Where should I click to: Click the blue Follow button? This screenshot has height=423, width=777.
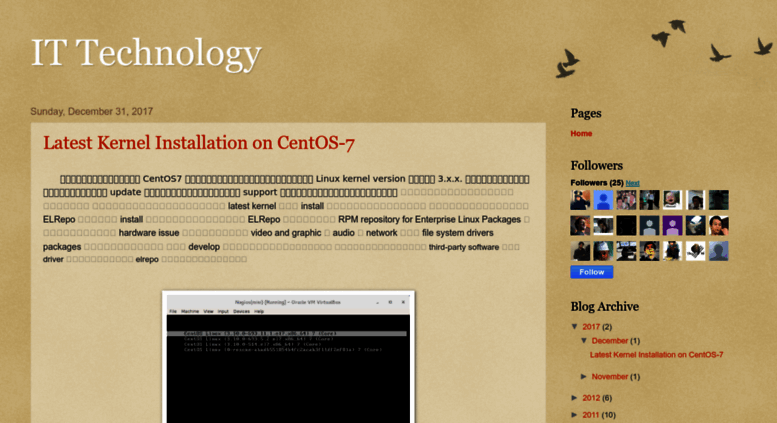pos(592,272)
